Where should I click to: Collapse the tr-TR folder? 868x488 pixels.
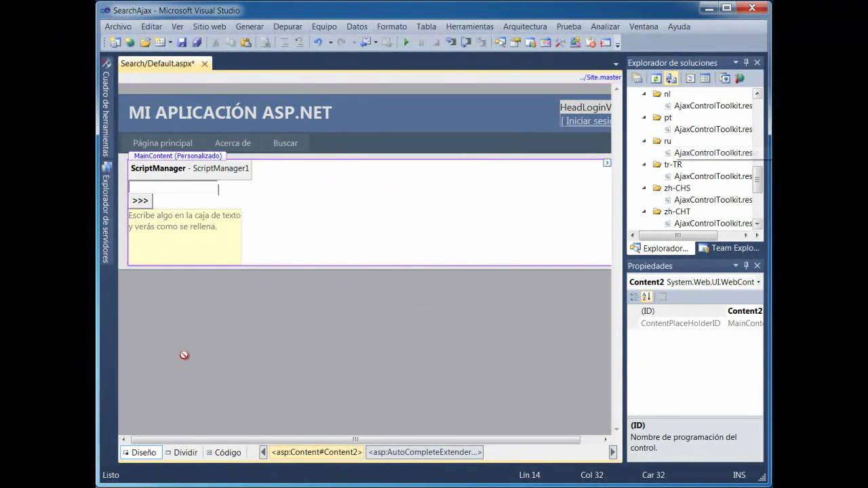(644, 165)
